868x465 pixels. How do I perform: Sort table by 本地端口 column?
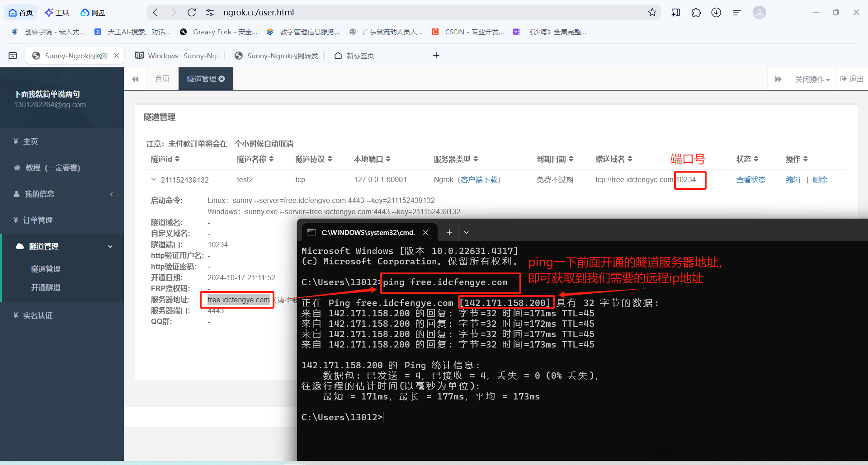tap(372, 159)
